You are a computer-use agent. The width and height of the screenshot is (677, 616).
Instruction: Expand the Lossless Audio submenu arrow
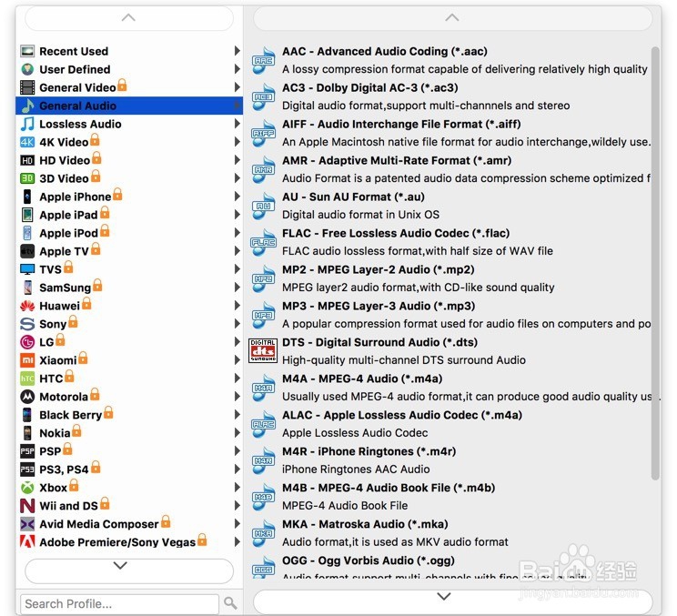[237, 124]
